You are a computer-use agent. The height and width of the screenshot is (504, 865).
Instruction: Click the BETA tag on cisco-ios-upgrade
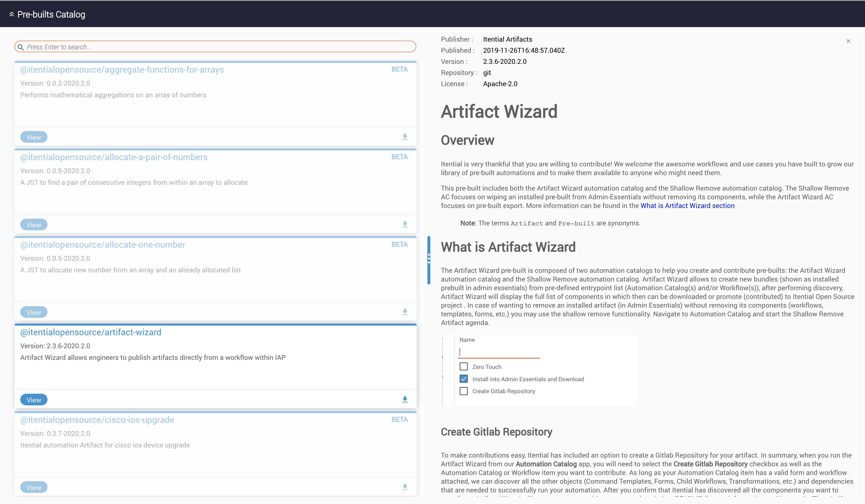click(x=400, y=419)
